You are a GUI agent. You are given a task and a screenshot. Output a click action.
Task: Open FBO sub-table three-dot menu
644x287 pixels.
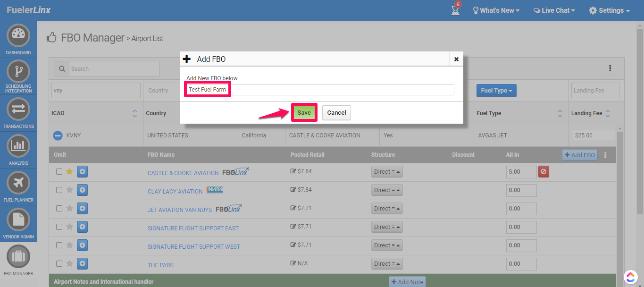pyautogui.click(x=606, y=155)
